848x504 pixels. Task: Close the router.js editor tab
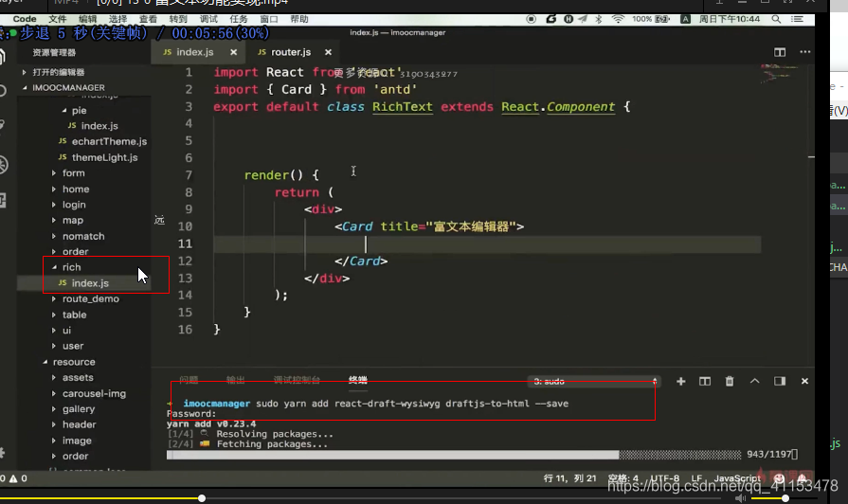coord(328,52)
